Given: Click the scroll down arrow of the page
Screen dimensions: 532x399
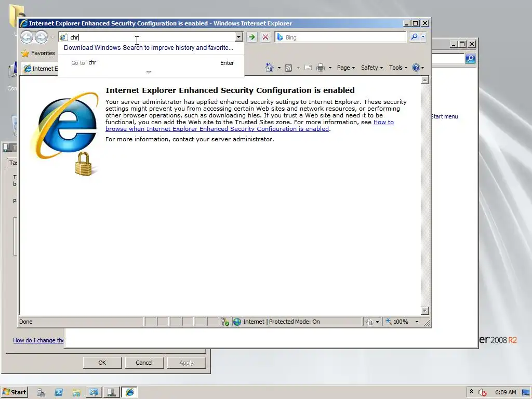Looking at the screenshot, I should 425,311.
